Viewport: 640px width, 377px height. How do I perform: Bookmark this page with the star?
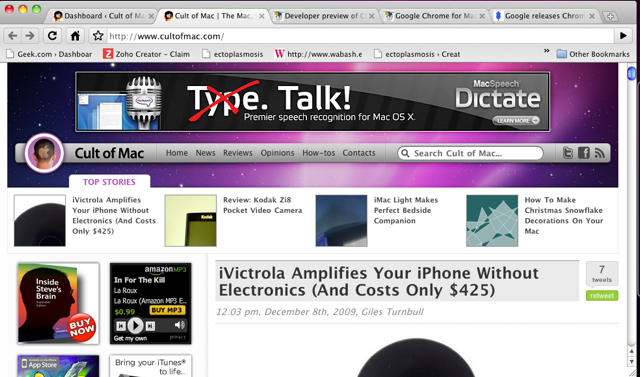tap(98, 36)
